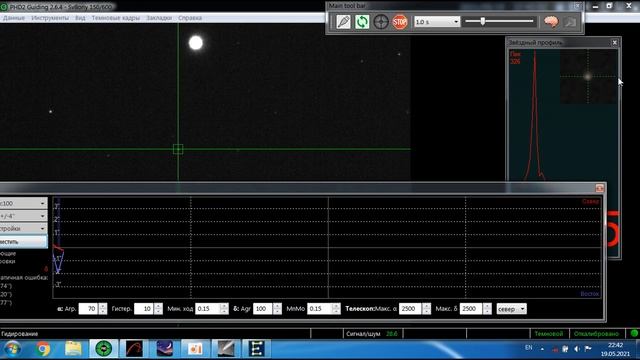Decrease Макс. δ with down arrow

click(x=487, y=311)
